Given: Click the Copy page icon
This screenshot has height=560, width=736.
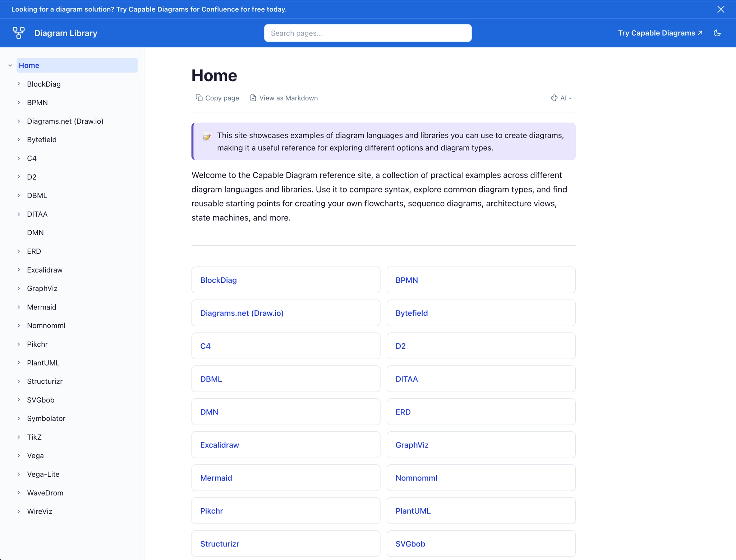Looking at the screenshot, I should pos(199,98).
